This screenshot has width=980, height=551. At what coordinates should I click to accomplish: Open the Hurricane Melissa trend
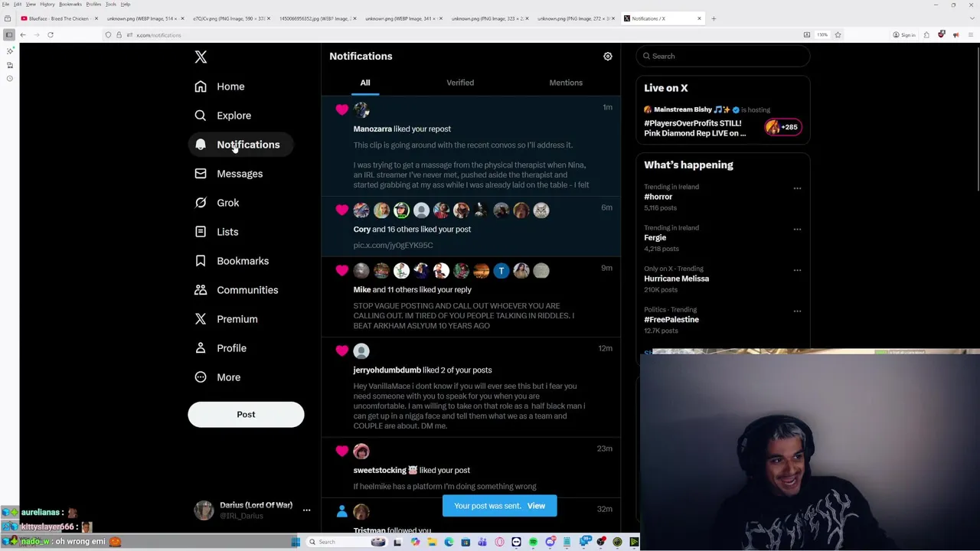[x=676, y=279]
